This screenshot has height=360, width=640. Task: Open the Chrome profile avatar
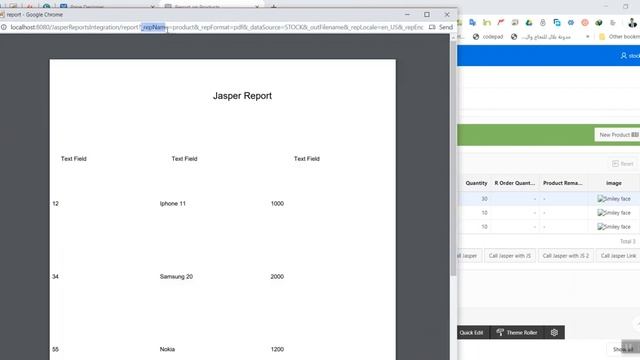633,23
